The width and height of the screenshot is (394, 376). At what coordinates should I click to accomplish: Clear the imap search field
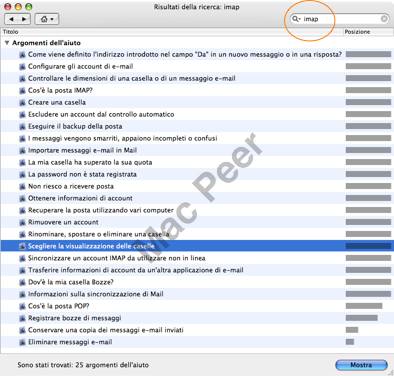(384, 19)
